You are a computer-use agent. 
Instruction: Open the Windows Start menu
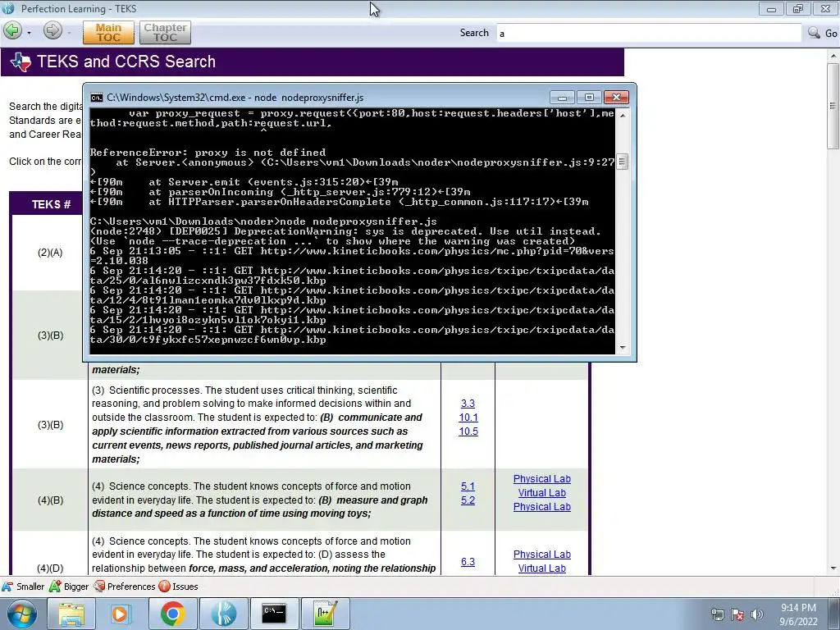coord(21,614)
